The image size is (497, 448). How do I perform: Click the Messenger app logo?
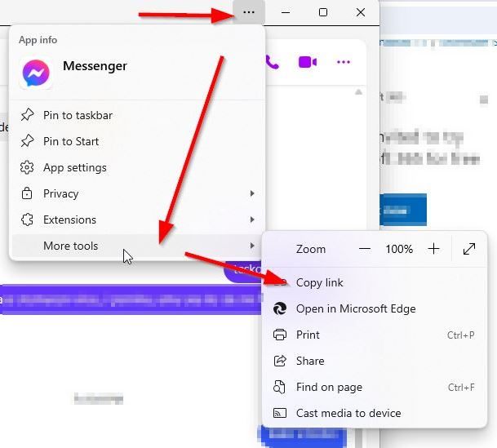[x=36, y=73]
